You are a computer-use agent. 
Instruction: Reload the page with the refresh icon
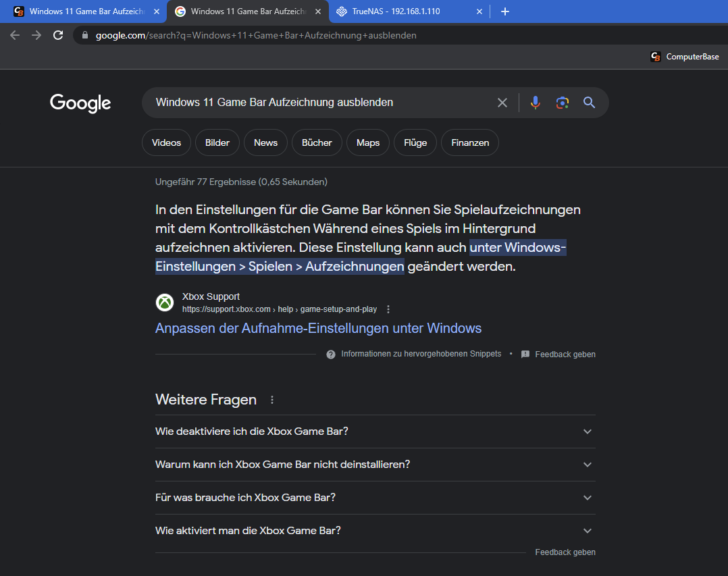click(x=58, y=35)
